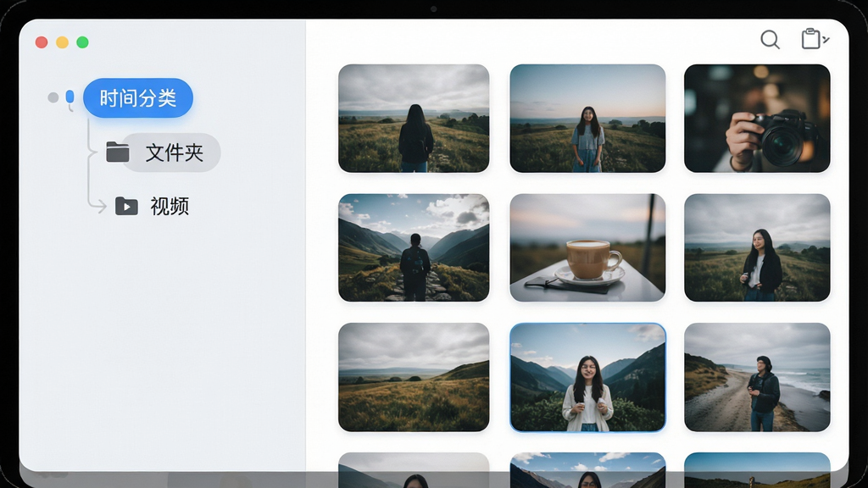Viewport: 868px width, 488px height.
Task: Click the folder icon beside 文件夹
Action: (x=117, y=152)
